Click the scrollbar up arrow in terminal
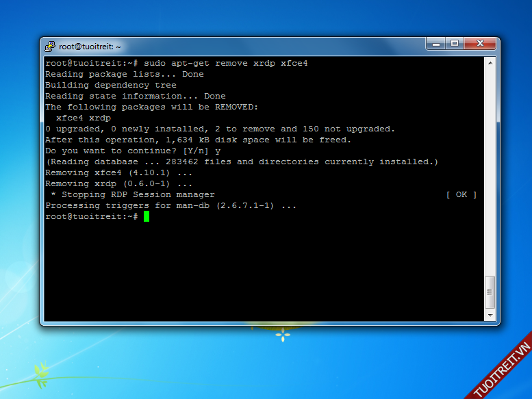Image resolution: width=532 pixels, height=399 pixels. pyautogui.click(x=490, y=62)
